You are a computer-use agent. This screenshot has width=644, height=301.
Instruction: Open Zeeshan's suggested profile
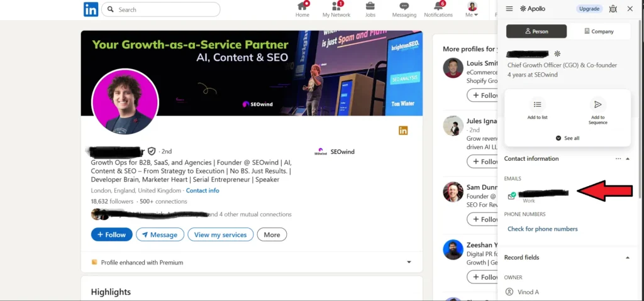482,244
